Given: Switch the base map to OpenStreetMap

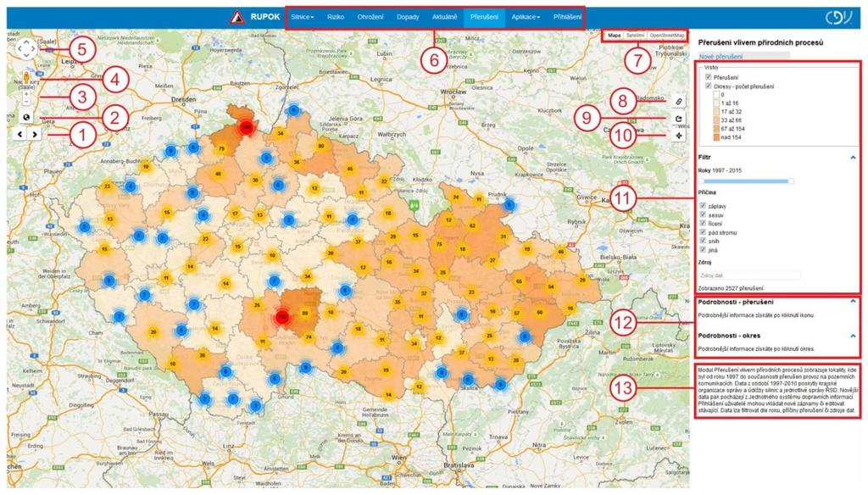Looking at the screenshot, I should pos(666,35).
